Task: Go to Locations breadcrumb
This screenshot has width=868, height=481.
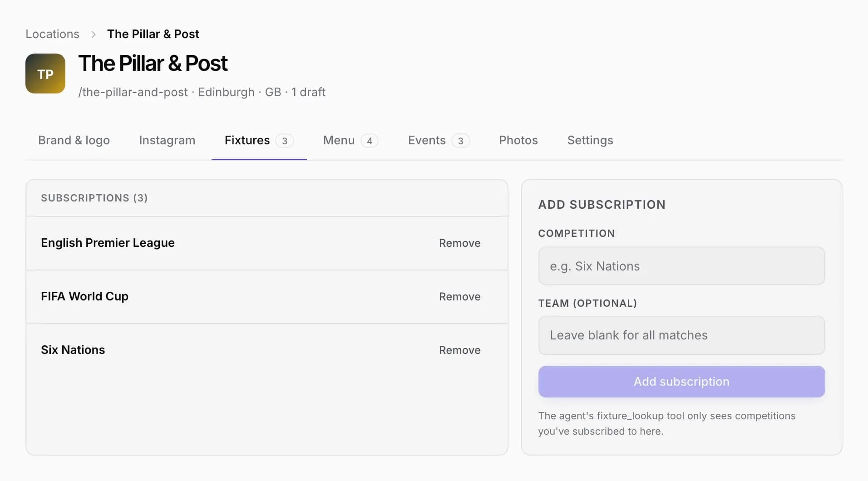Action: [x=52, y=34]
